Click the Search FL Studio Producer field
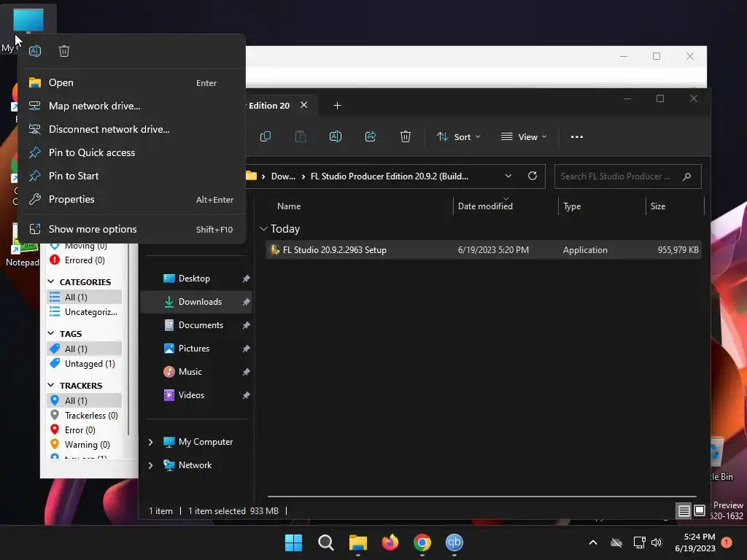Viewport: 747px width, 560px height. 627,176
